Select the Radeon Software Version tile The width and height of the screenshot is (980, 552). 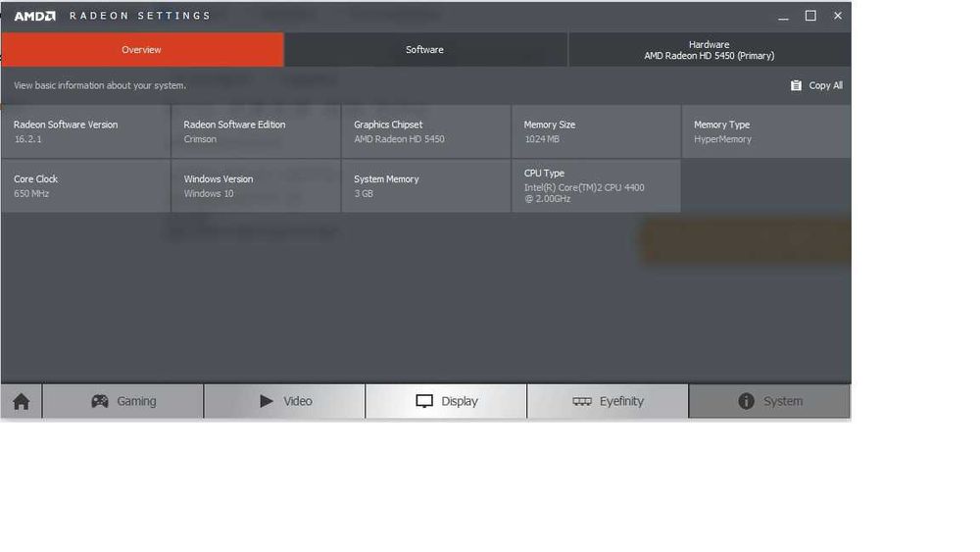point(85,131)
